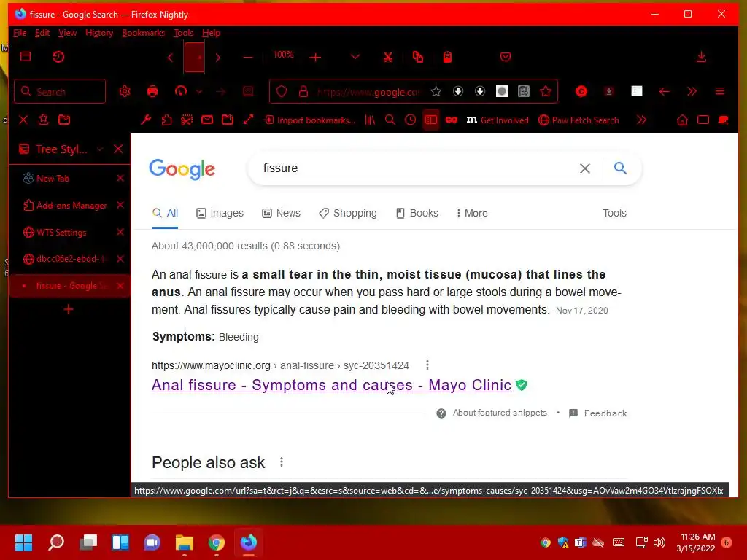The image size is (747, 560).
Task: Switch to the News results tab
Action: (x=281, y=214)
